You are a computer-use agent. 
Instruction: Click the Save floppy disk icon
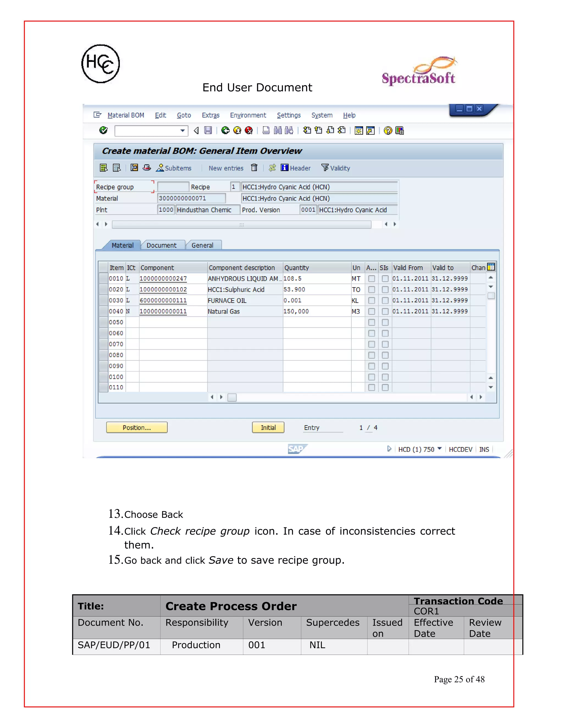(x=208, y=130)
